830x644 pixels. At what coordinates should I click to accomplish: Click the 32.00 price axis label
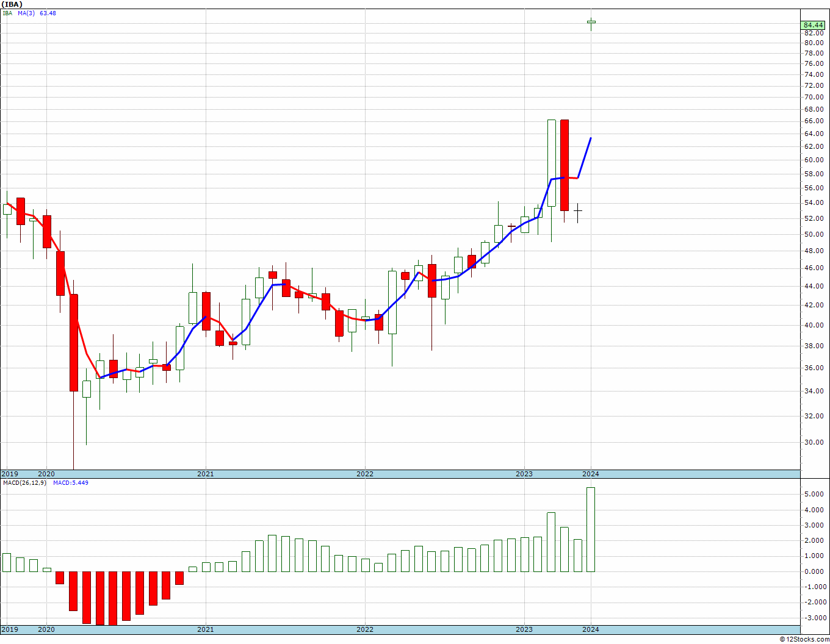coord(814,416)
